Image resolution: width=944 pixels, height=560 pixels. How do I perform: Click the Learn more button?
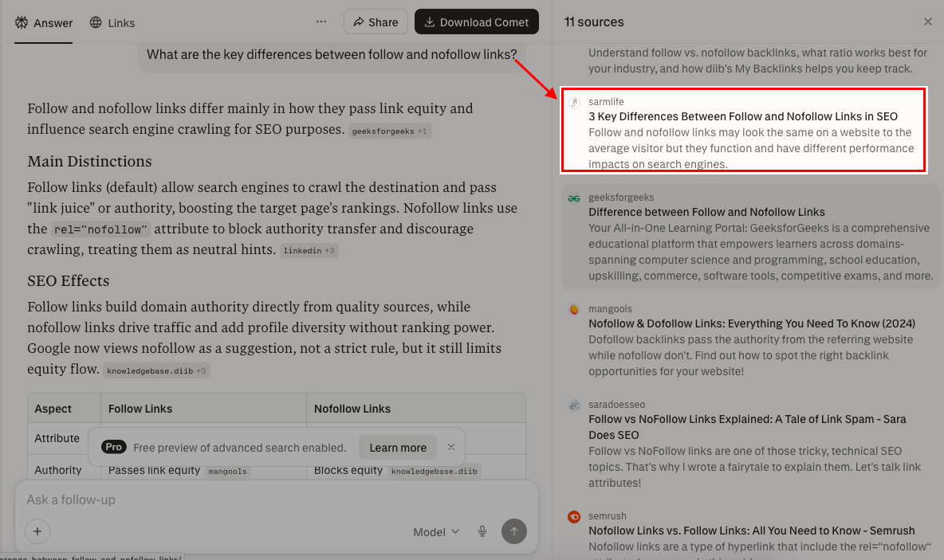[x=397, y=447]
